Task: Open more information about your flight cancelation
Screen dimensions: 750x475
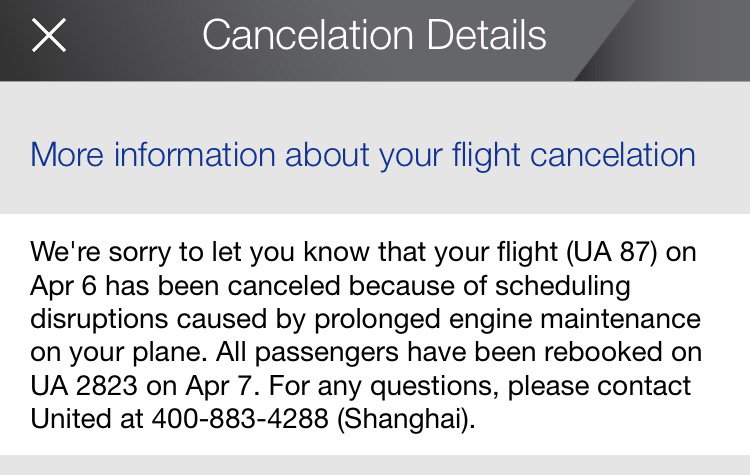Action: point(363,155)
